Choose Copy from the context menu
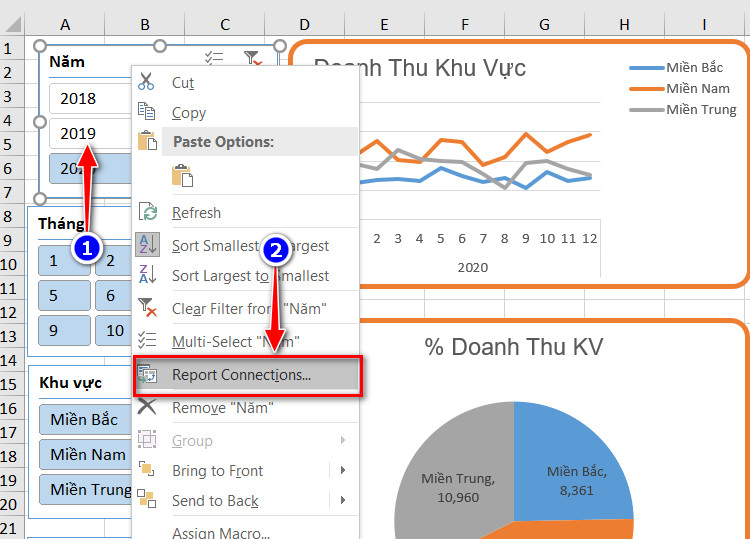 tap(246, 112)
